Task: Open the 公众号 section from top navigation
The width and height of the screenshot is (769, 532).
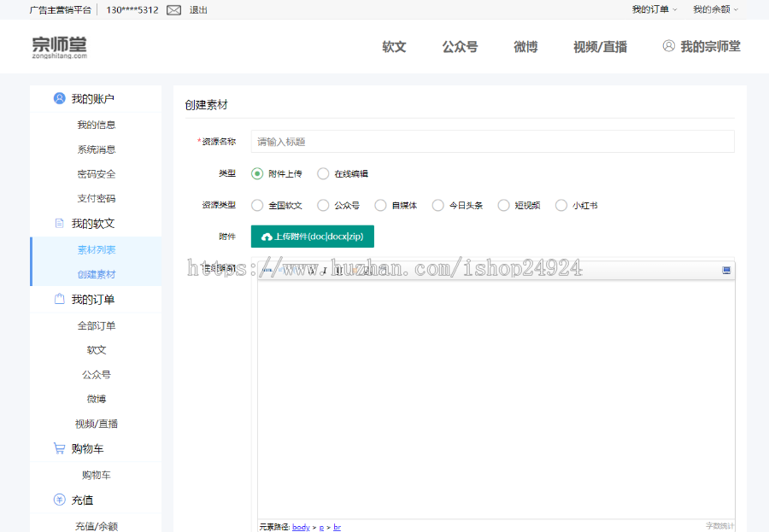Action: click(460, 48)
